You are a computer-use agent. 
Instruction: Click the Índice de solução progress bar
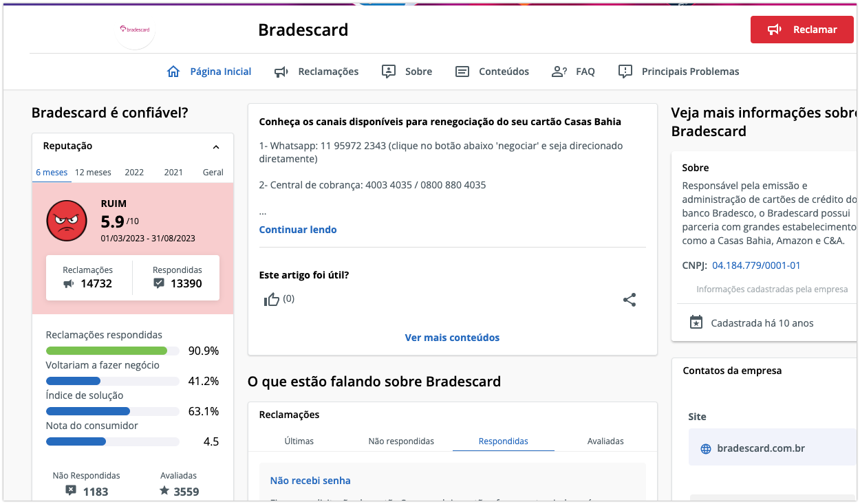113,411
